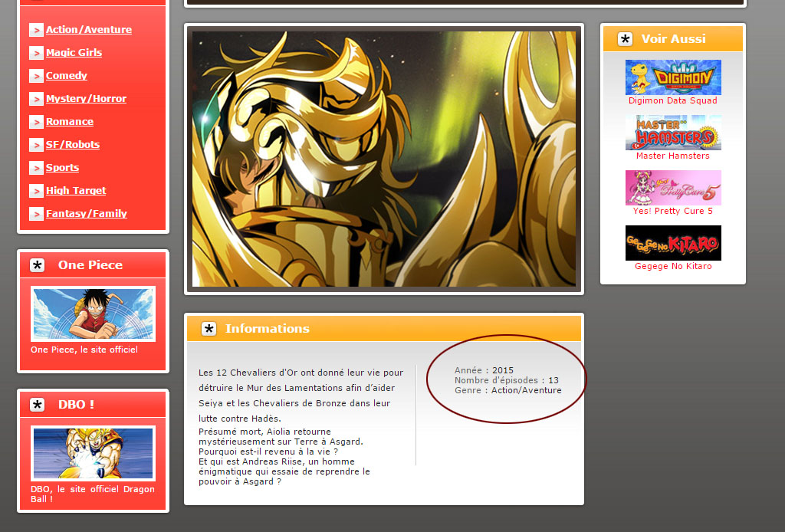Click the 'Informations' panel heading
This screenshot has width=785, height=532.
click(268, 329)
